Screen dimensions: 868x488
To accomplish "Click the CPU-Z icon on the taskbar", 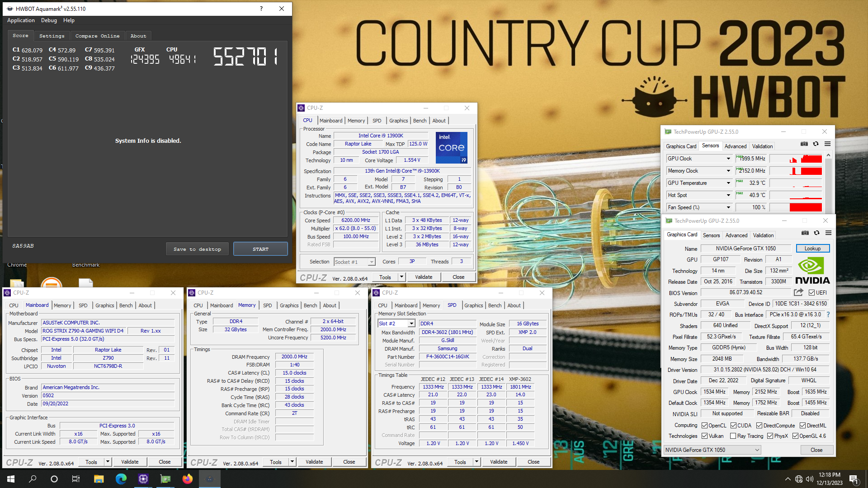I will point(143,479).
